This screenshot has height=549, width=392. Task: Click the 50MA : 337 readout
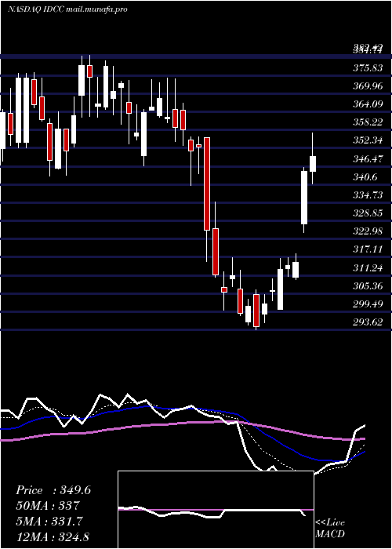click(47, 506)
